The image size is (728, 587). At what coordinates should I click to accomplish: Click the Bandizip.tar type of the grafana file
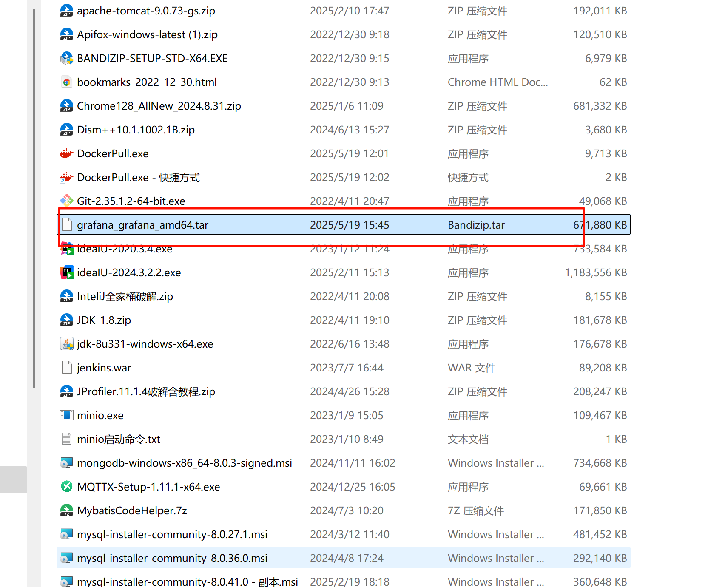tap(476, 225)
